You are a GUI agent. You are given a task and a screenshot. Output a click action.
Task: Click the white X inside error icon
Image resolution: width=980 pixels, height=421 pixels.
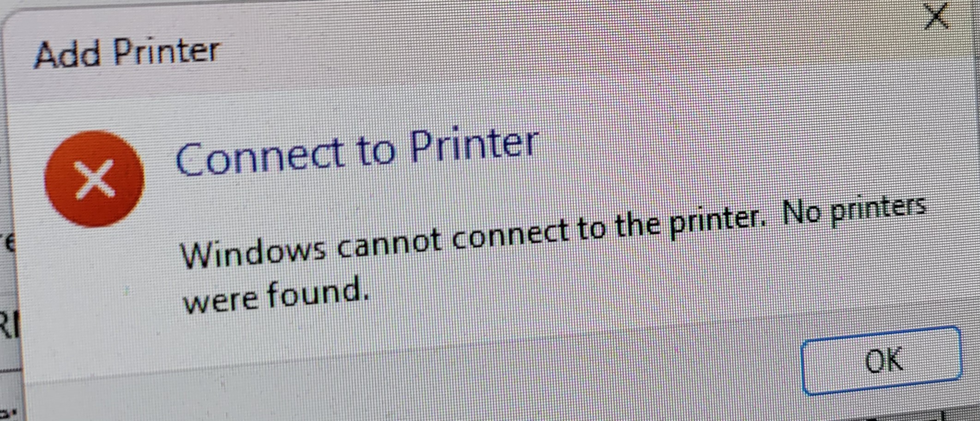coord(95,179)
